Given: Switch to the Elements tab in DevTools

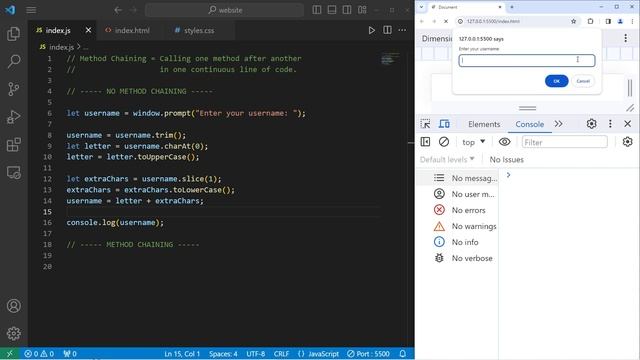Looking at the screenshot, I should tap(484, 124).
